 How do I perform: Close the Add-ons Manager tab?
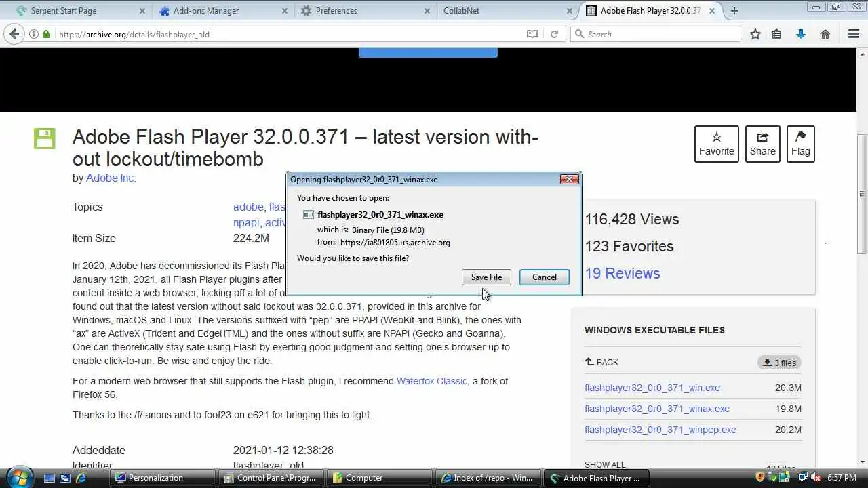(x=285, y=11)
